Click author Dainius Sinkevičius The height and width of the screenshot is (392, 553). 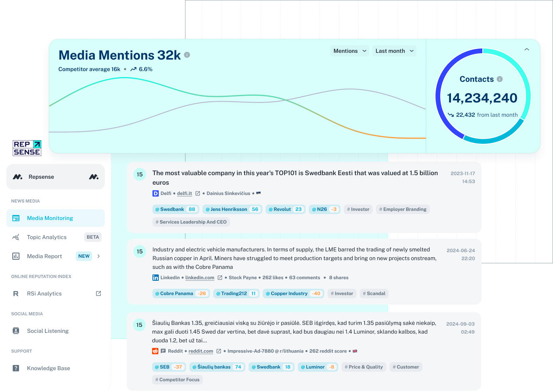click(228, 193)
